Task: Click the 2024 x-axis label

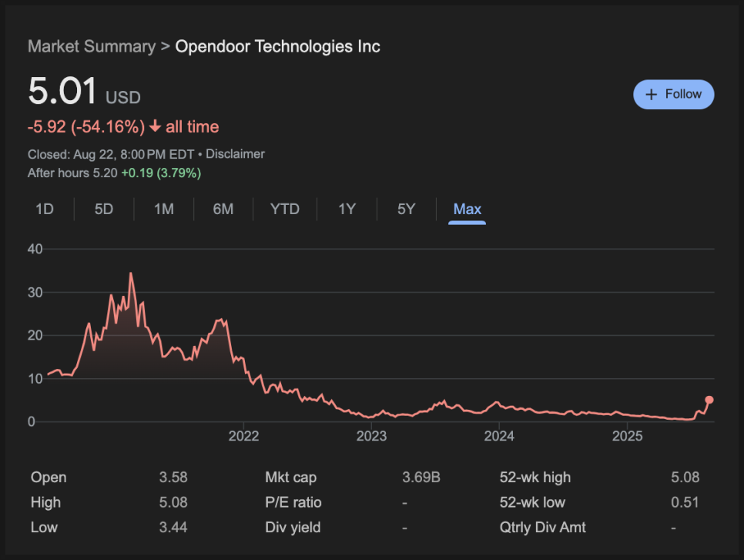Action: click(x=499, y=436)
